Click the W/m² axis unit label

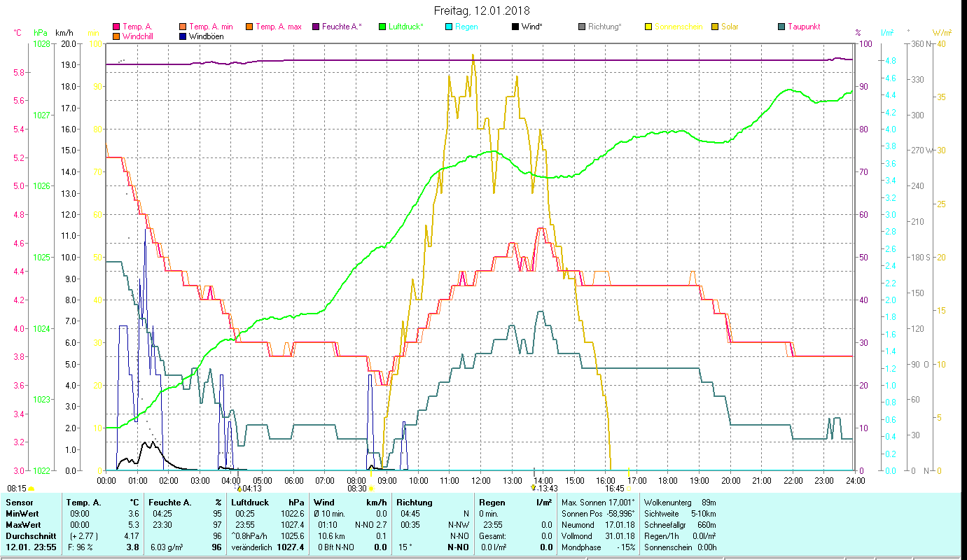[x=941, y=32]
